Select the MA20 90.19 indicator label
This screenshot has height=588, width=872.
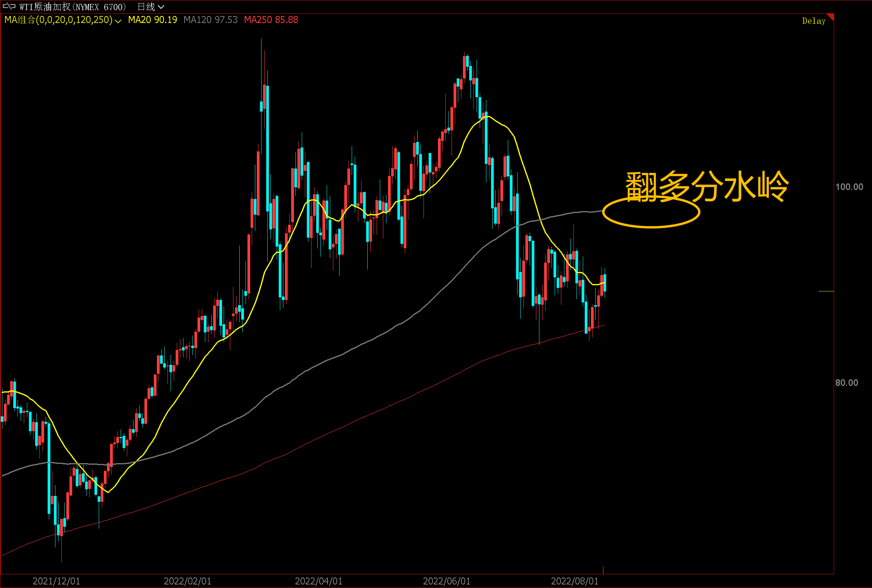(x=152, y=20)
